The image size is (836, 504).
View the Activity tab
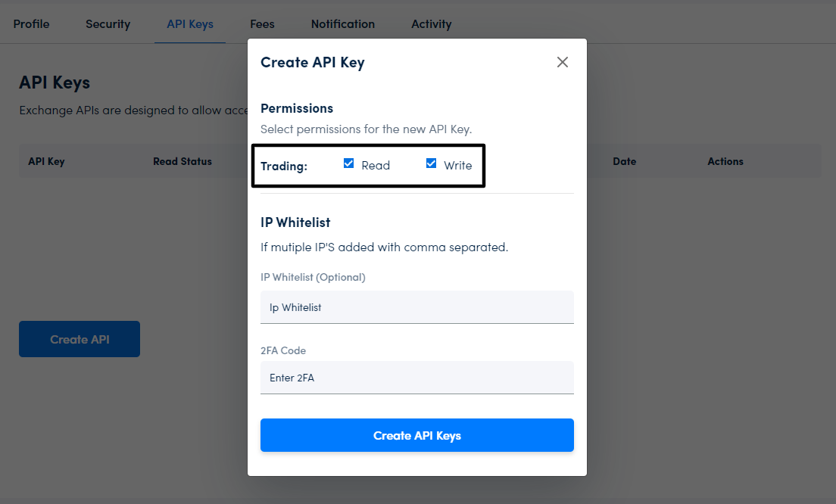coord(431,24)
